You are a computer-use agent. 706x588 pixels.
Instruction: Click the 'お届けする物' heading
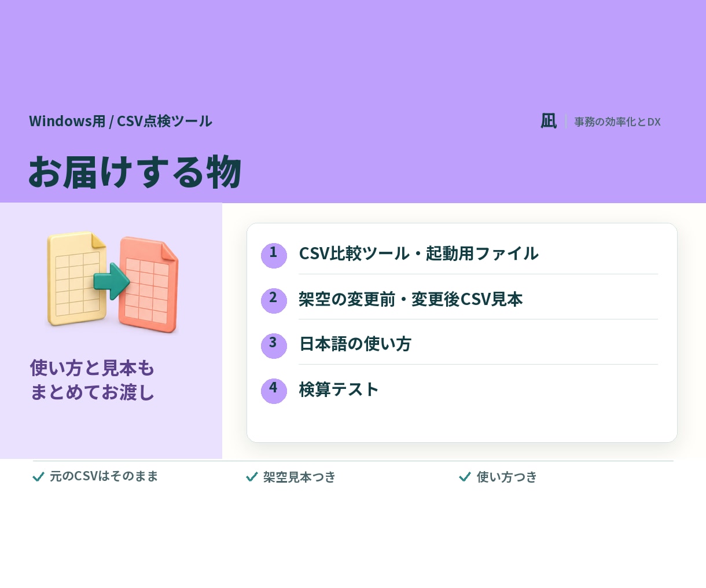click(x=135, y=172)
